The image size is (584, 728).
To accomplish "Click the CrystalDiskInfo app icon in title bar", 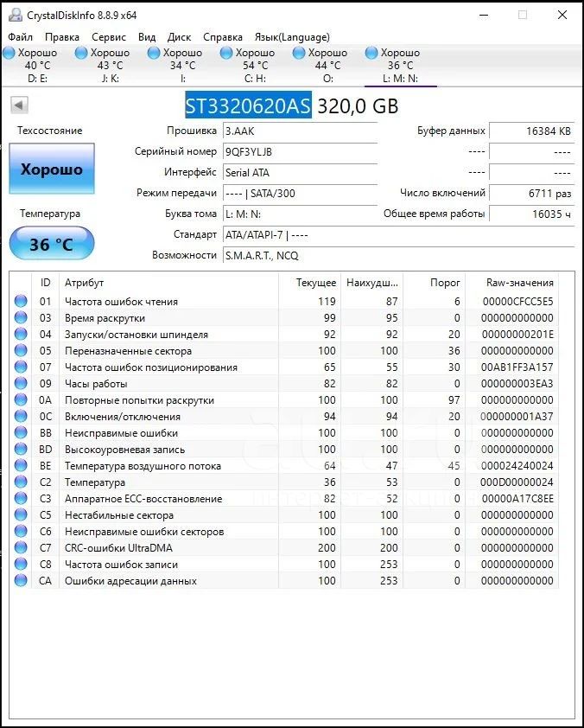I will [16, 15].
